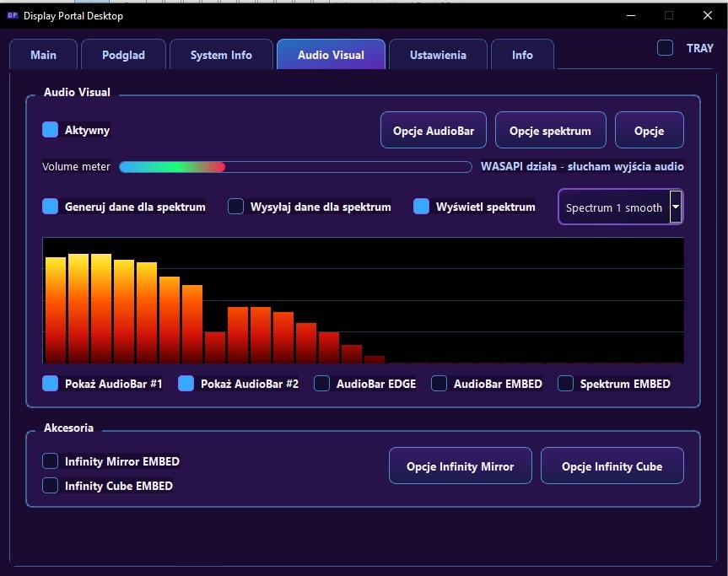Click the Display Portal Desktop app icon

tap(13, 15)
